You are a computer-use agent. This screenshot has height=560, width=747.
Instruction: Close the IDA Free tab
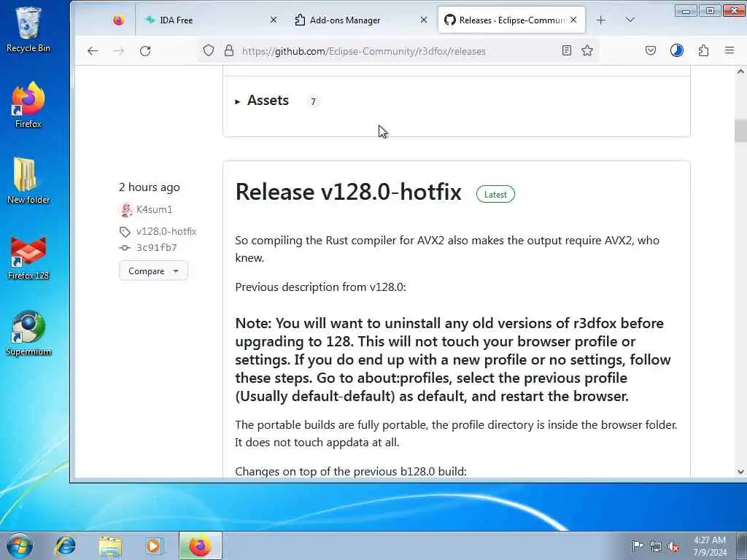pyautogui.click(x=274, y=20)
